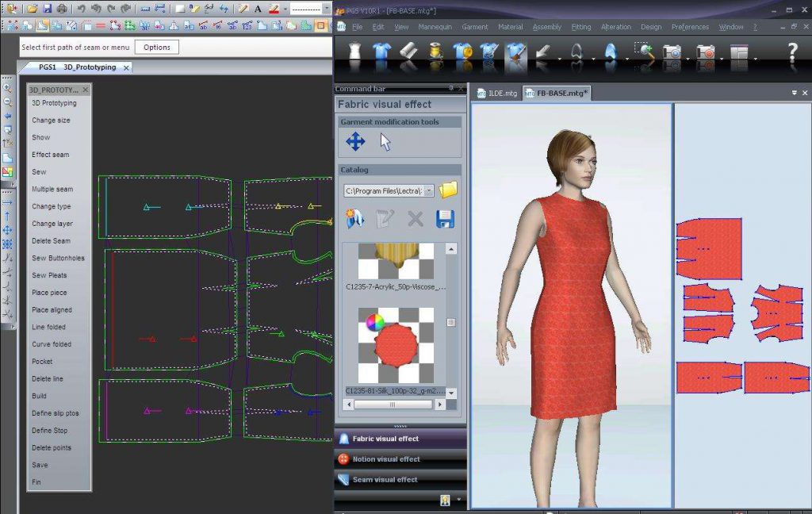Screen dimensions: 812x514
Task: Click the blue floppy disk save icon in Catalog
Action: 445,218
